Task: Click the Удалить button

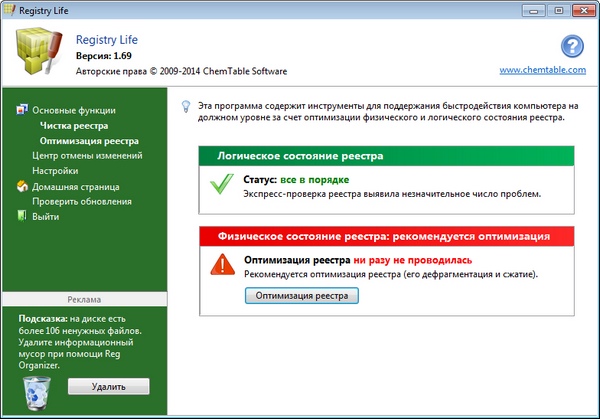Action: (x=109, y=386)
